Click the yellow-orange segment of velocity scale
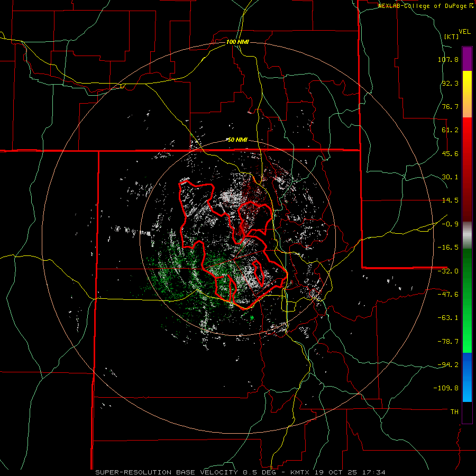 tap(467, 94)
